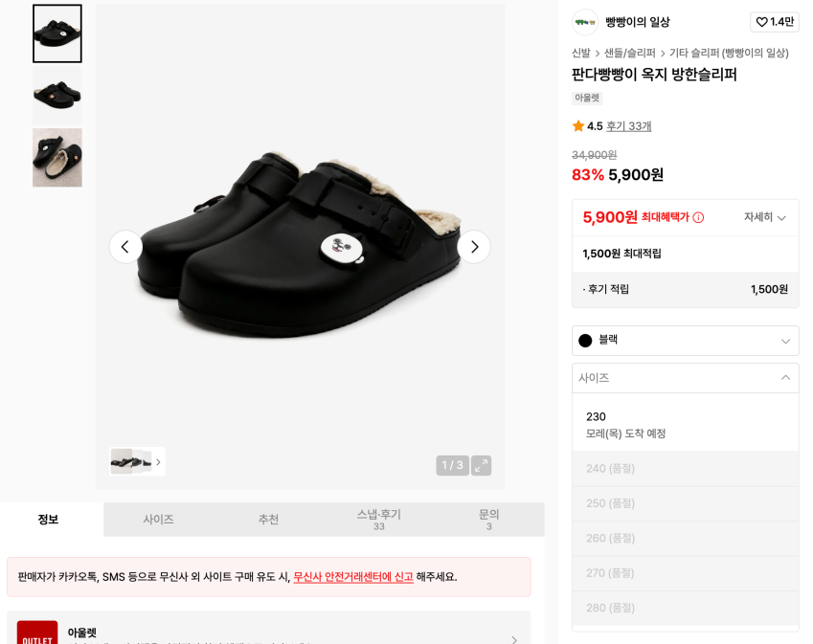Open the 빵빵이의 일상 brand logo
Viewport: 813px width, 644px height.
(585, 22)
